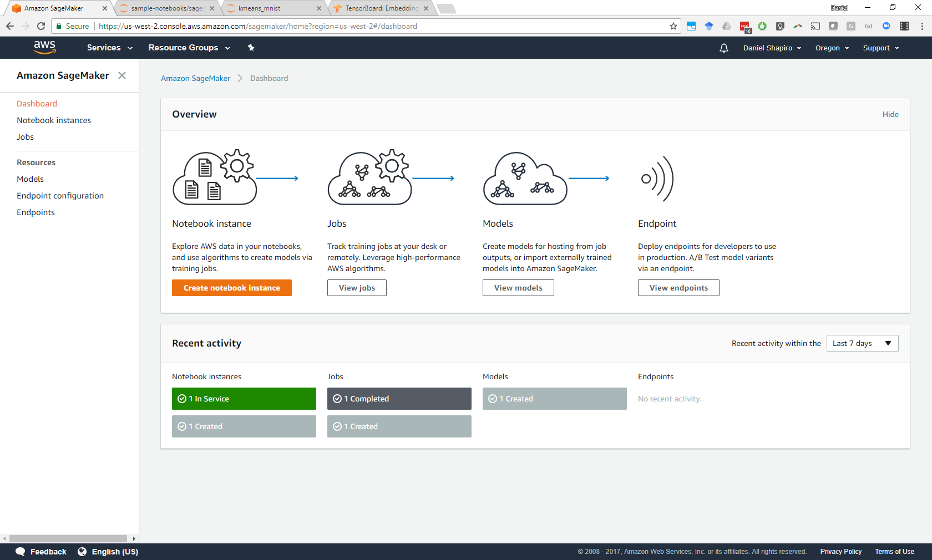Click the Google Drive extension icon
Image resolution: width=932 pixels, height=560 pixels.
click(727, 26)
